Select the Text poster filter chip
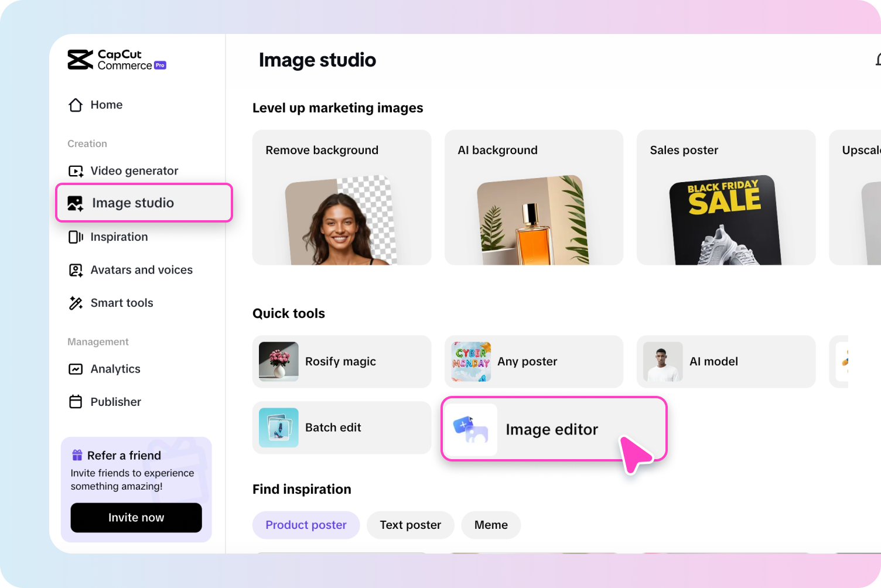The image size is (881, 588). coord(410,525)
